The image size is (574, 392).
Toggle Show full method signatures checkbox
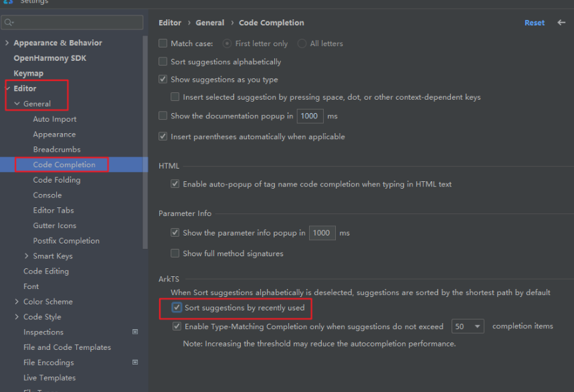pos(175,254)
